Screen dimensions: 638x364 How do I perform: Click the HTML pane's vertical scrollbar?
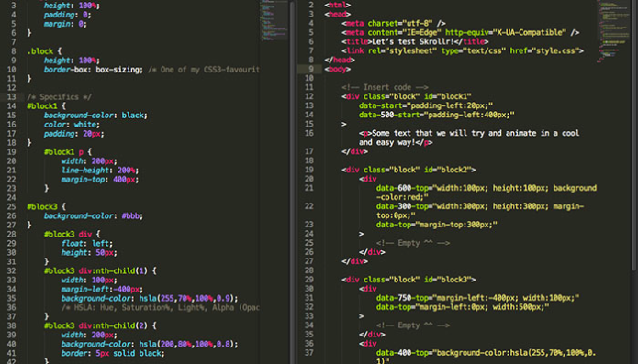point(634,134)
